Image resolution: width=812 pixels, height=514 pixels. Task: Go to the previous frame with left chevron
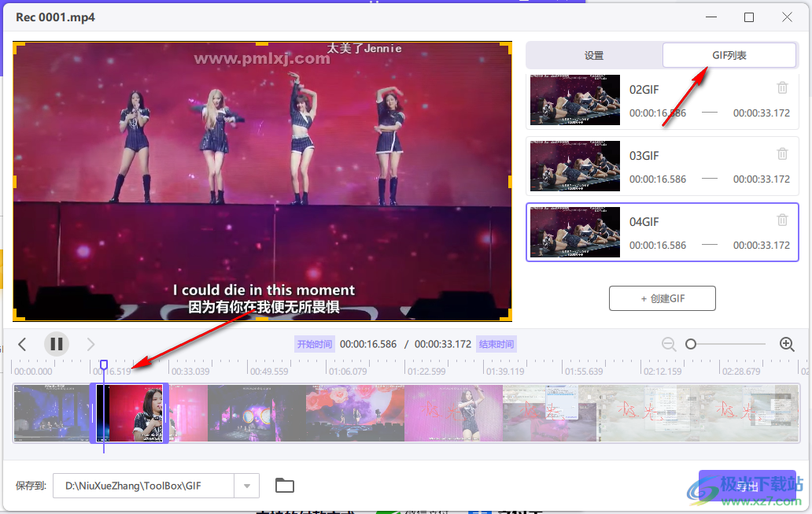pos(22,344)
